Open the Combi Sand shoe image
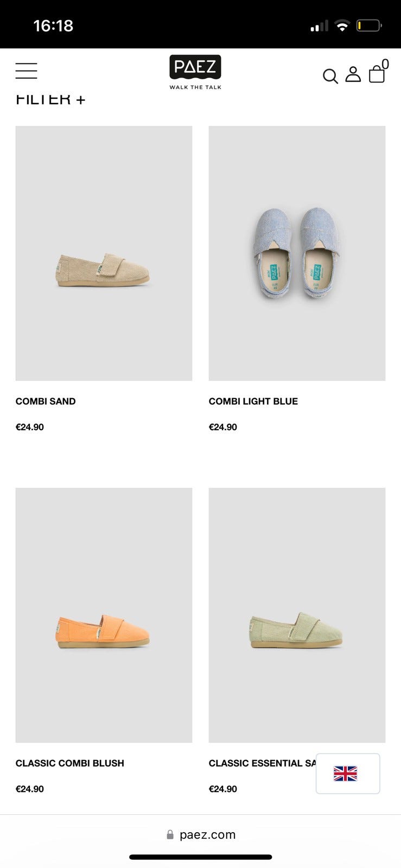 [x=104, y=253]
